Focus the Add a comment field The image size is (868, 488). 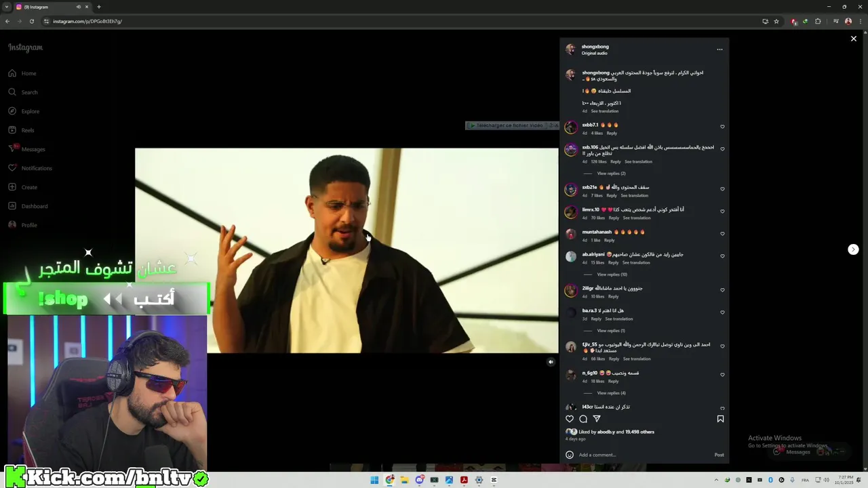pos(644,455)
